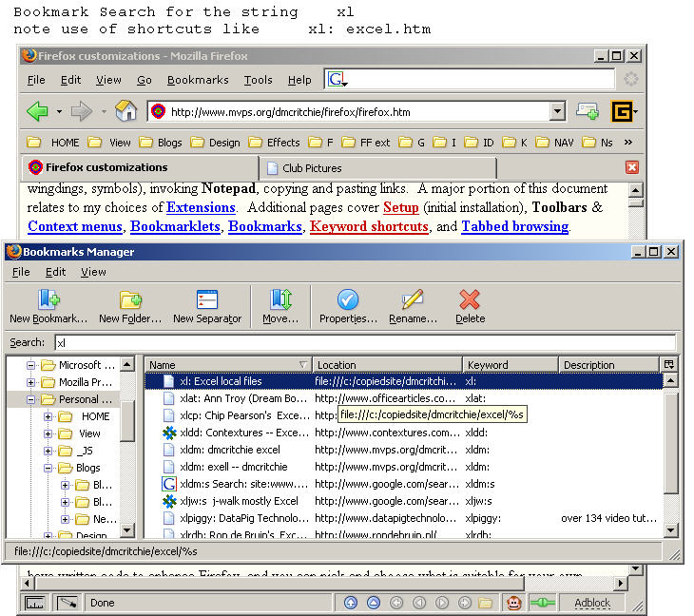Click the yellow G toolbar icon
The image size is (694, 616).
pyautogui.click(x=622, y=111)
